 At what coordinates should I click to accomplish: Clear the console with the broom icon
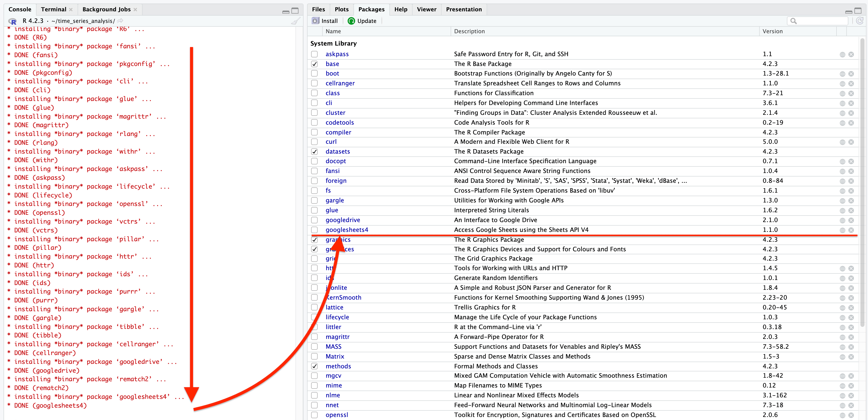click(295, 21)
